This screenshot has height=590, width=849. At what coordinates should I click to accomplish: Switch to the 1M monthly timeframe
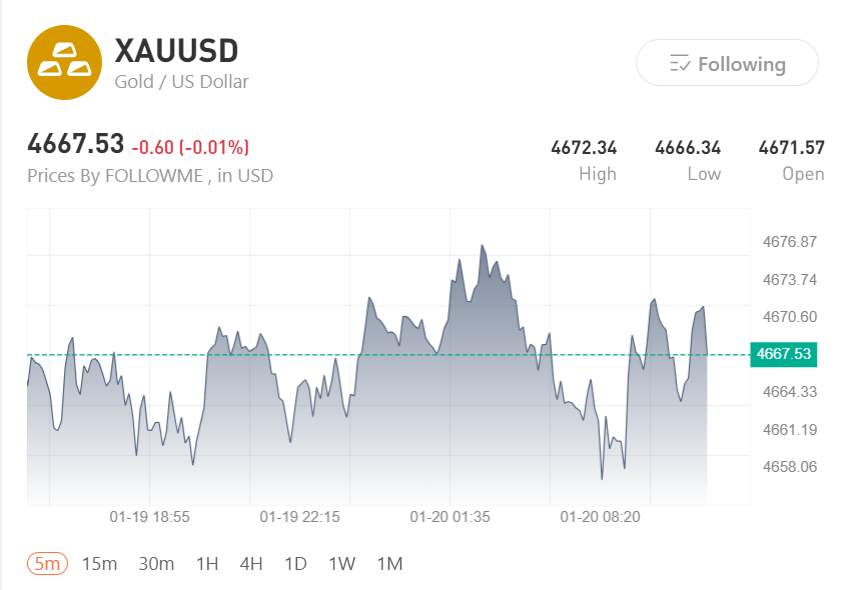(390, 563)
